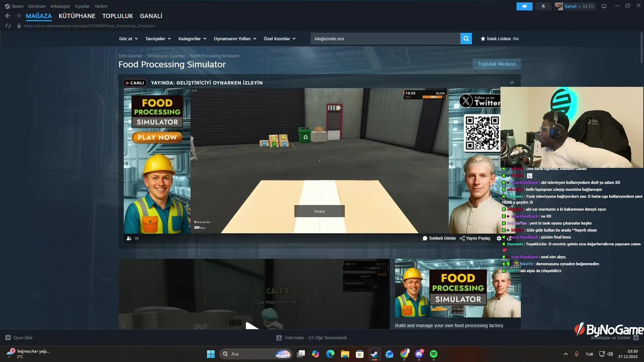The height and width of the screenshot is (362, 644).
Task: Click the TUR keyboard language indicator
Action: tap(589, 354)
